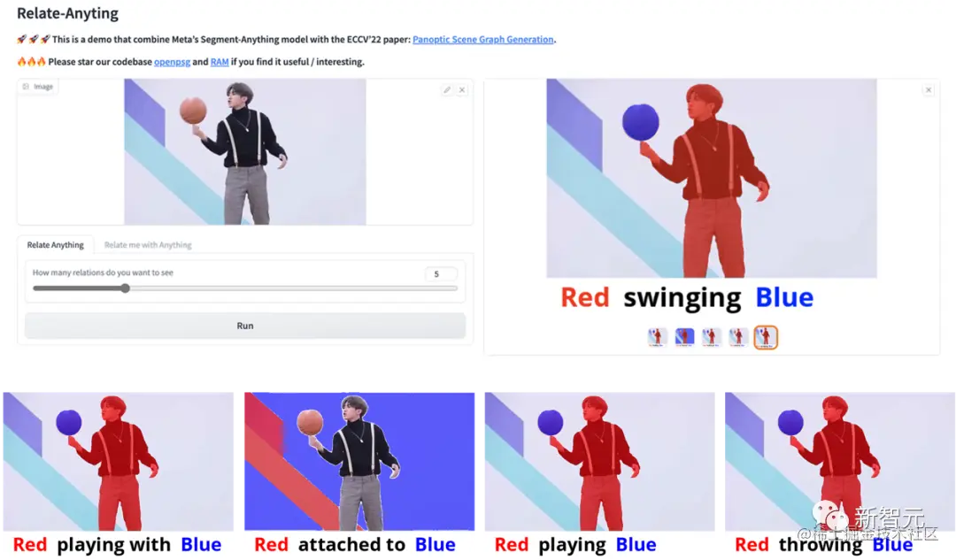
Task: Click the Red attached to Blue result image
Action: pos(359,461)
